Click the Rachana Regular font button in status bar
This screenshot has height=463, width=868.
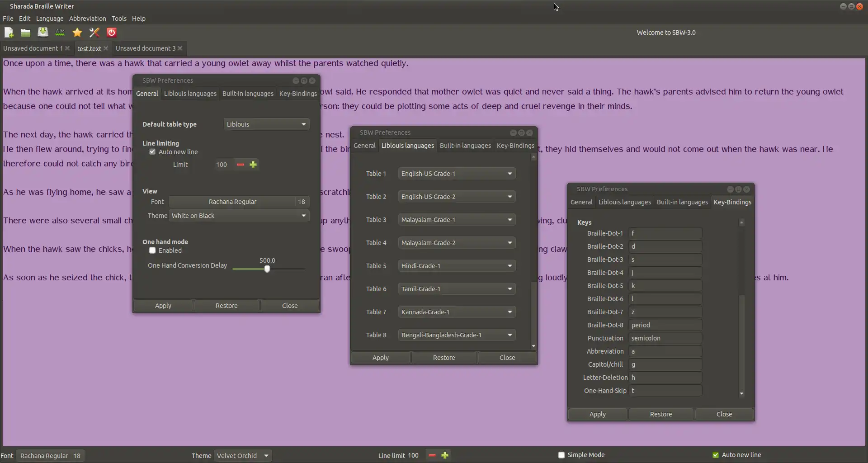(50, 456)
